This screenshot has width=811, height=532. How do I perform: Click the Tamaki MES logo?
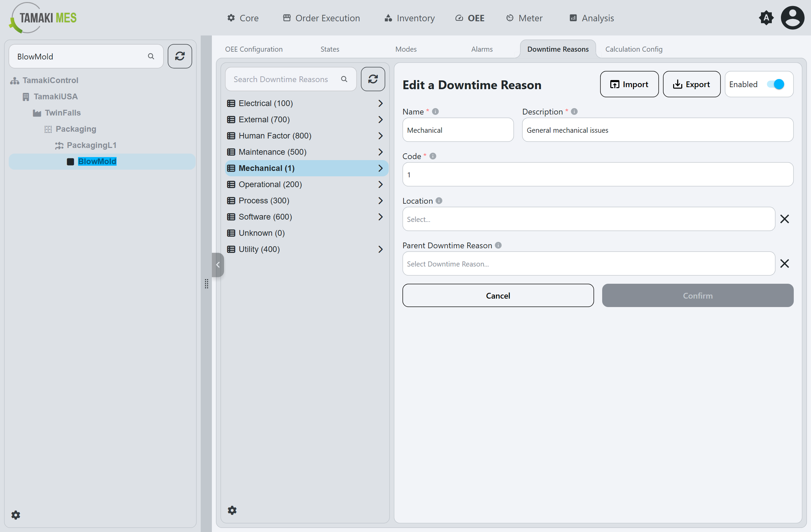[43, 18]
